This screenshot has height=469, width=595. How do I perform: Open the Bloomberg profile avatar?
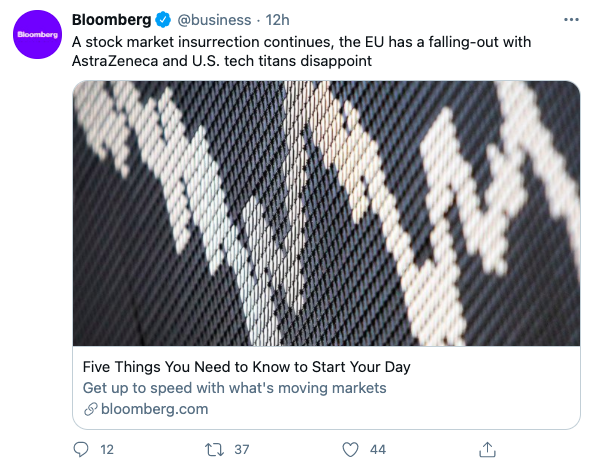(37, 35)
